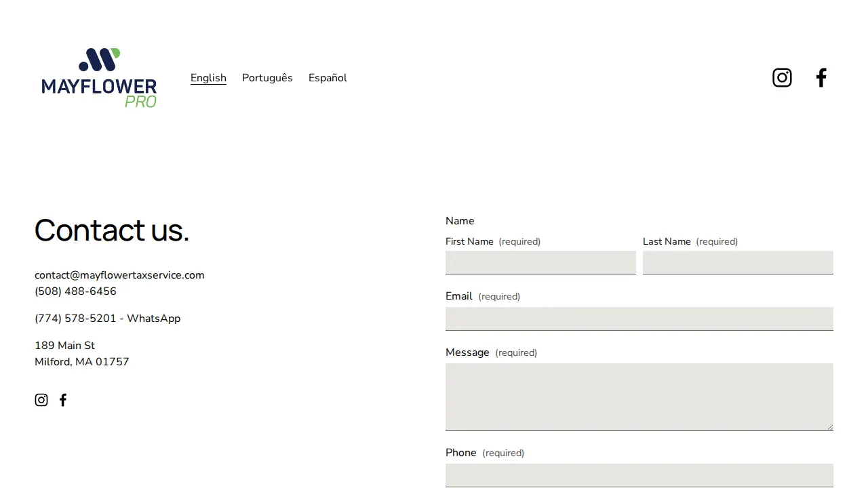Select the English language link
Screen dimensions: 868x488
tap(208, 78)
